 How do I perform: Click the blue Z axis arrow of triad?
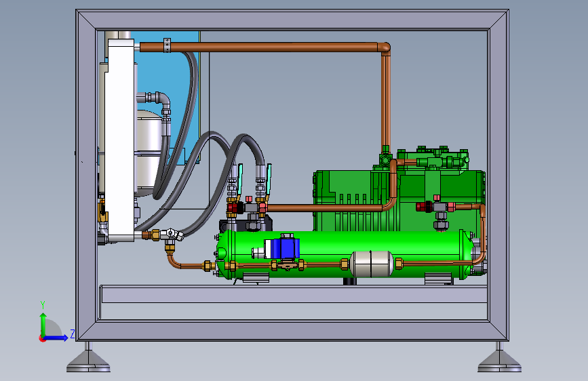[56, 338]
